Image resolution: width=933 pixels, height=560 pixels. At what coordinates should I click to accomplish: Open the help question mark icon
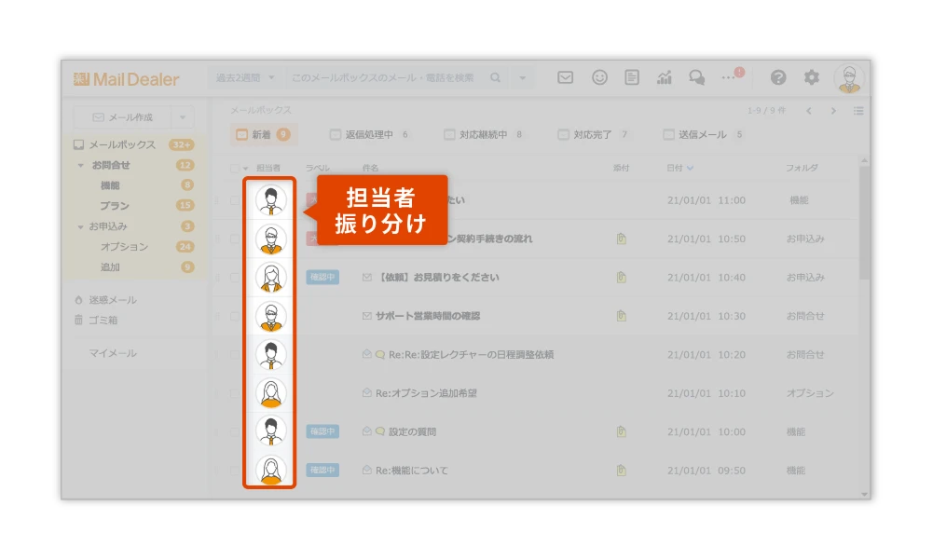point(778,78)
